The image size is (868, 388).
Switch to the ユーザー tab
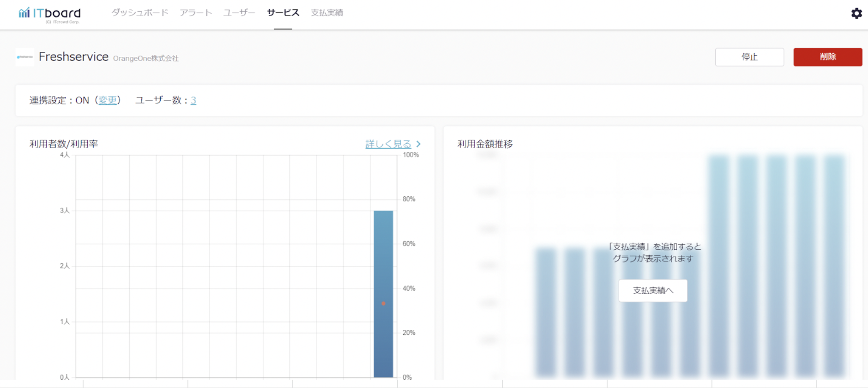[239, 13]
